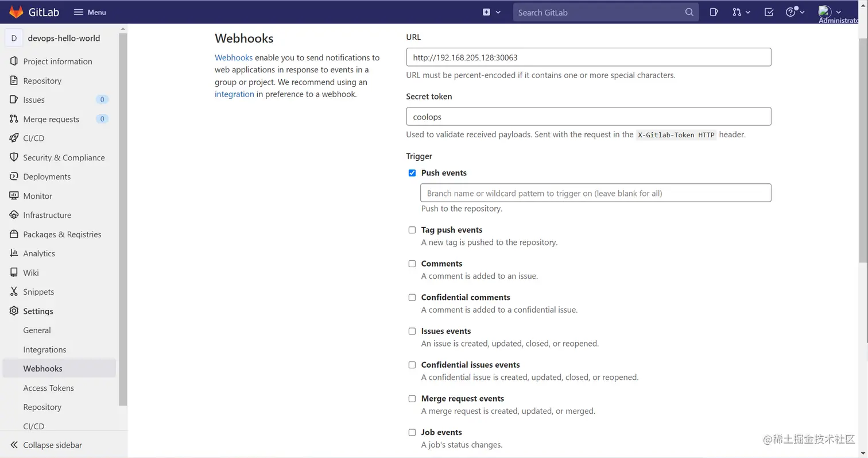The height and width of the screenshot is (458, 868).
Task: Click the search magnifier icon
Action: [x=689, y=12]
